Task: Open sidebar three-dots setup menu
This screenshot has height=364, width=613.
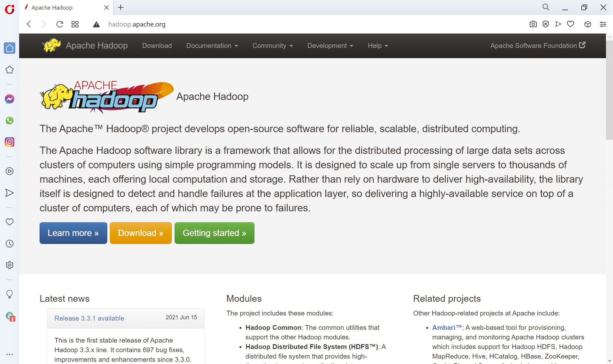Action: 10,354
